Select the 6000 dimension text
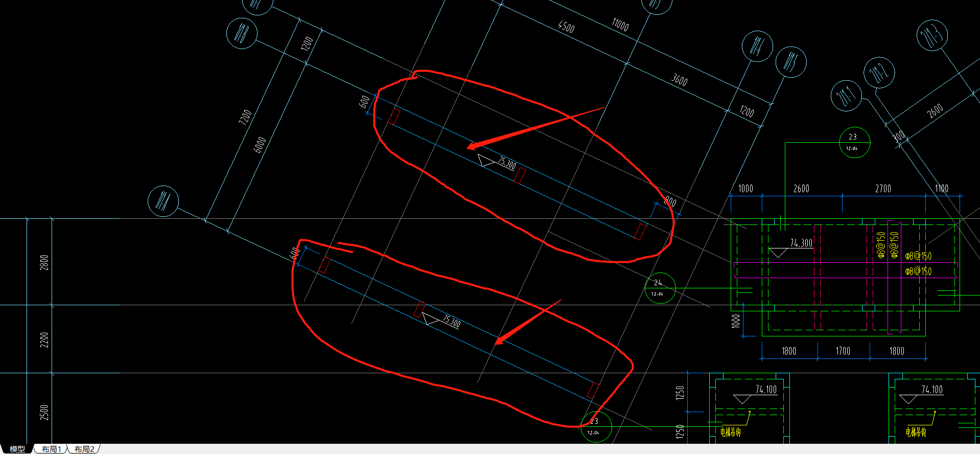This screenshot has height=454, width=980. pyautogui.click(x=260, y=145)
